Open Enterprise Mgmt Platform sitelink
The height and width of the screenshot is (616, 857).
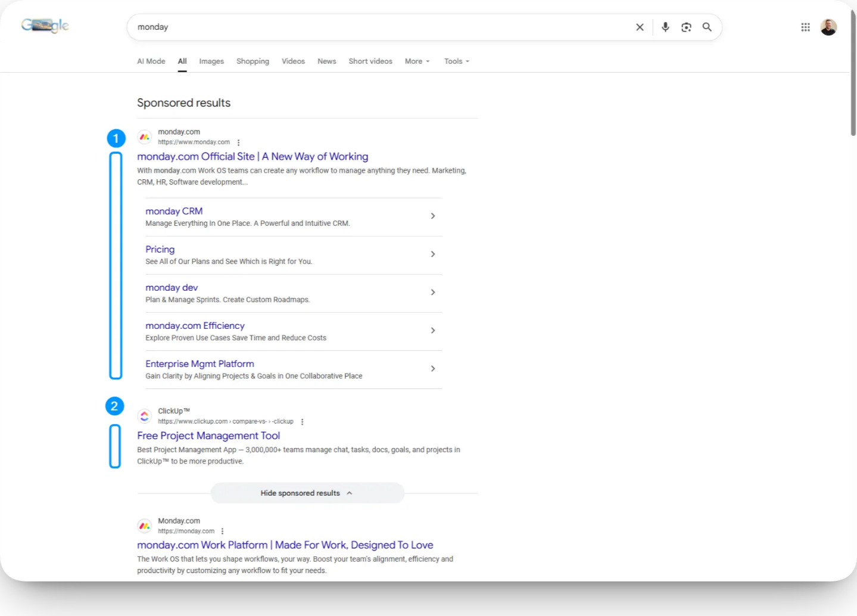pyautogui.click(x=200, y=364)
